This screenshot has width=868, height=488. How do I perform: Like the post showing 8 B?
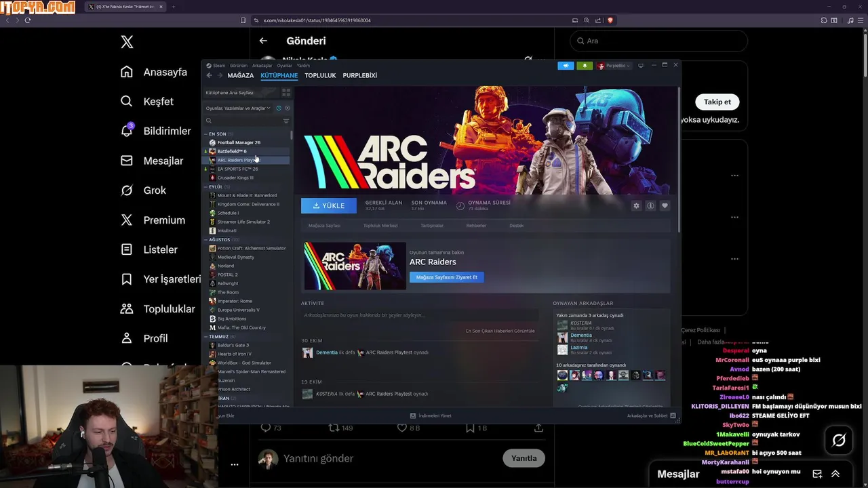(401, 428)
